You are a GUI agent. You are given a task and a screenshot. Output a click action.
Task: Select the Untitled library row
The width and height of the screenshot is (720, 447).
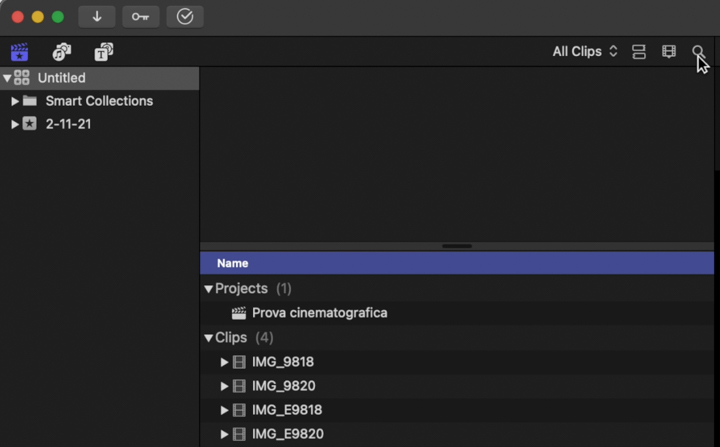[x=100, y=78]
